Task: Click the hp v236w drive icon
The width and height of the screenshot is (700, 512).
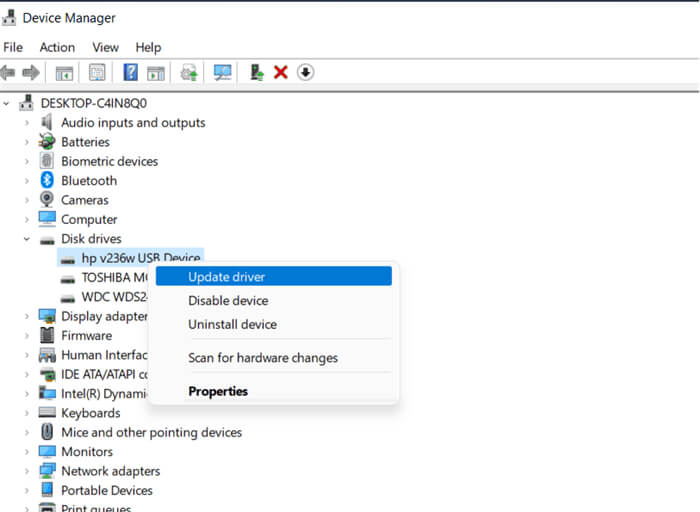Action: coord(68,259)
